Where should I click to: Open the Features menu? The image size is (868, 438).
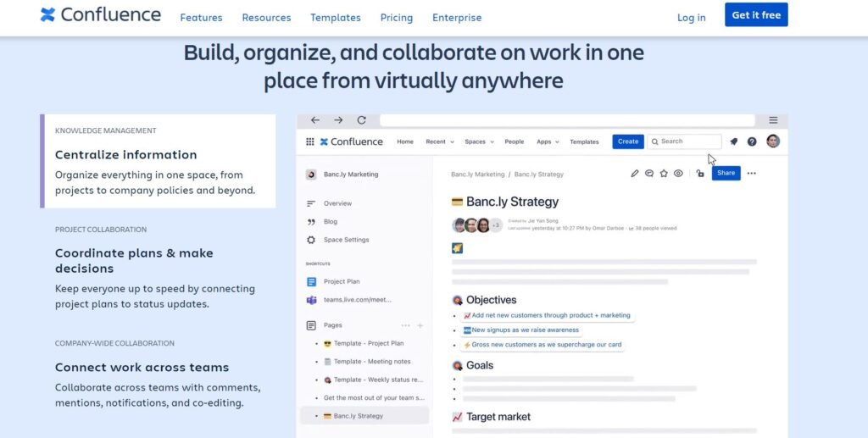pyautogui.click(x=201, y=18)
